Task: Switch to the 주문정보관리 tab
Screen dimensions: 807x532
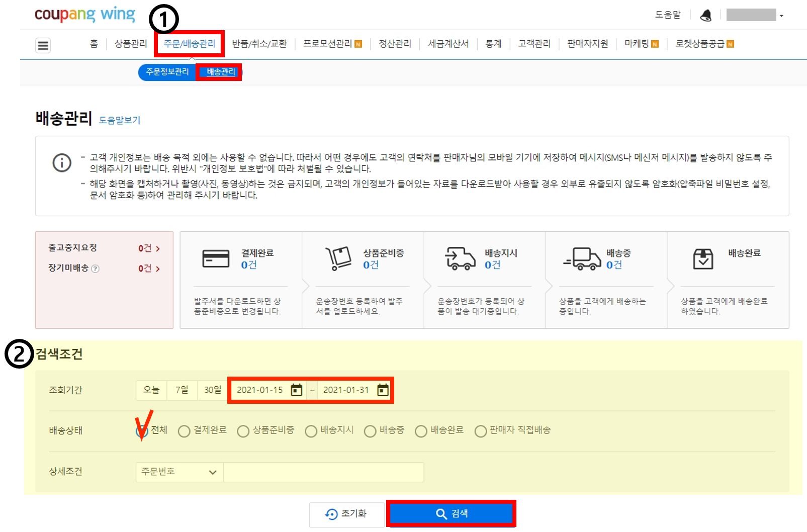Action: tap(167, 72)
